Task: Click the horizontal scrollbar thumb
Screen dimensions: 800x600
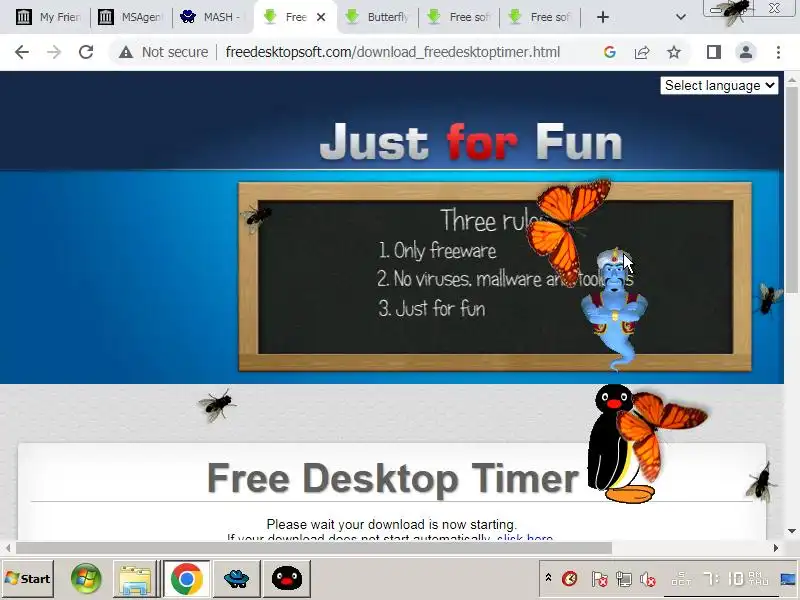Action: click(x=314, y=548)
